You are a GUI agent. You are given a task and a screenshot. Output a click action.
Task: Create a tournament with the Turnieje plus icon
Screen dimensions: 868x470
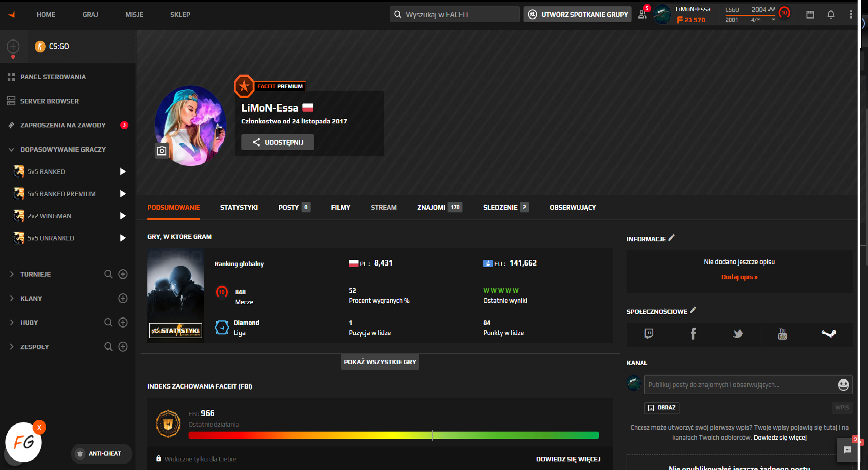pyautogui.click(x=123, y=274)
